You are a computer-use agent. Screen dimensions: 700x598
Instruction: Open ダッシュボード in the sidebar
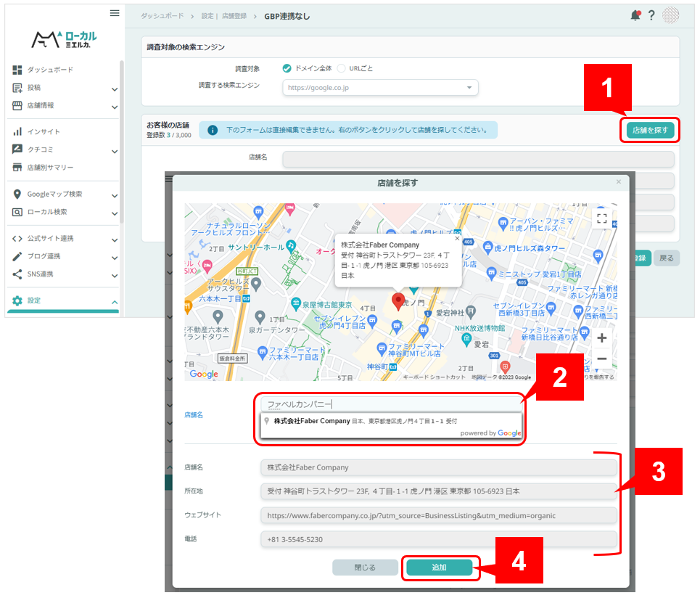tap(50, 70)
